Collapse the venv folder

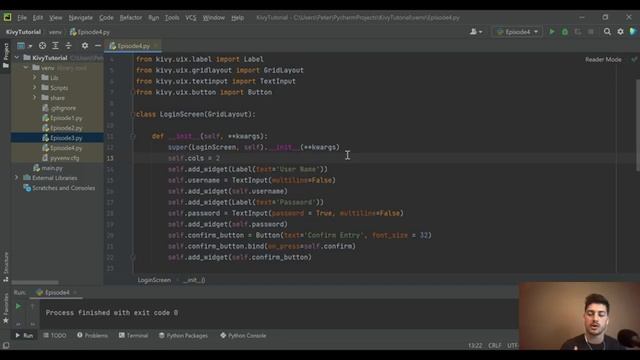point(26,68)
